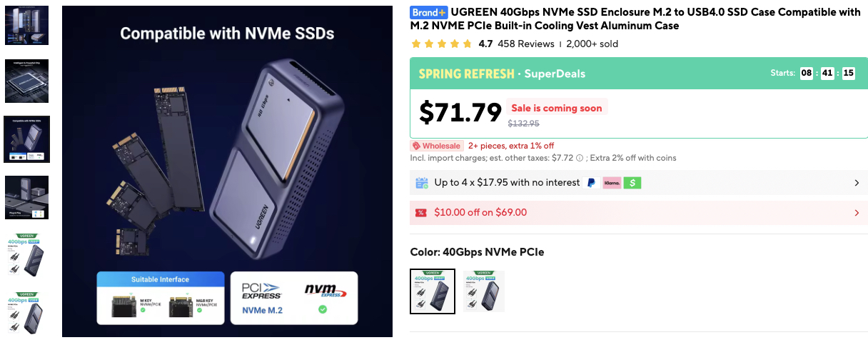
Task: Click the pink Klarna payment icon
Action: coord(612,183)
